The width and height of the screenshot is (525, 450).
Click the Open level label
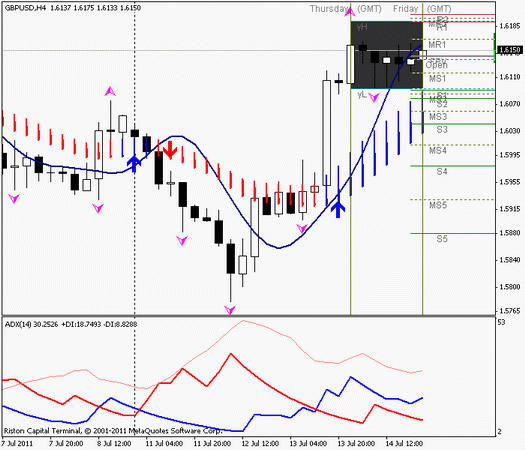tap(436, 64)
